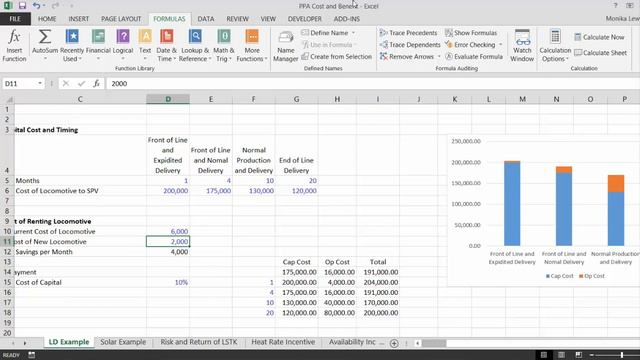Cancel entry with formula bar X
Image resolution: width=640 pixels, height=360 pixels.
coord(66,83)
